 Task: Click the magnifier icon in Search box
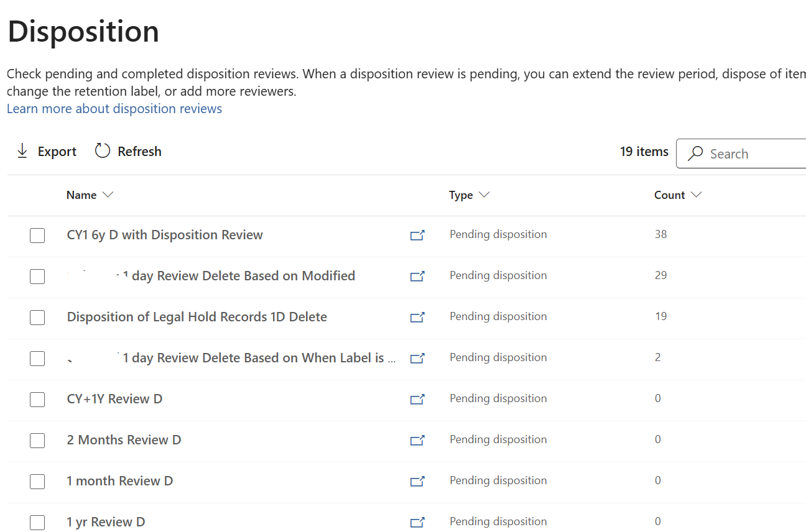pyautogui.click(x=696, y=154)
